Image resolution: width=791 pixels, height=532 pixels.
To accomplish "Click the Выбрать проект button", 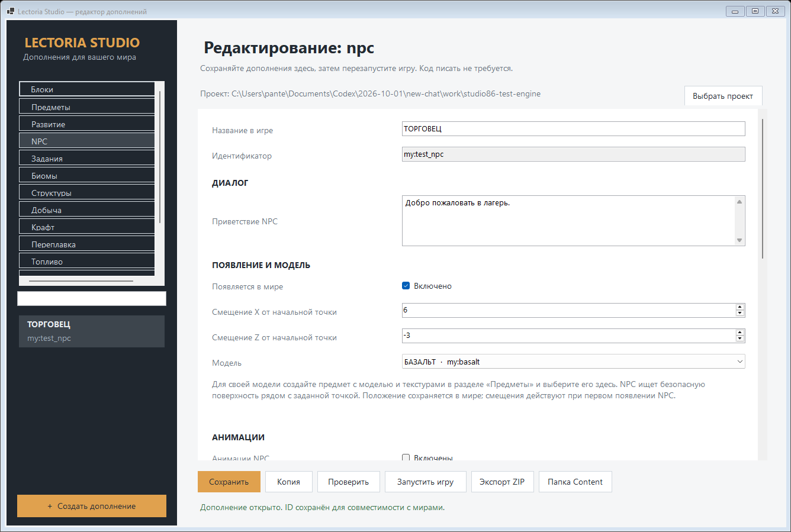I will 723,96.
